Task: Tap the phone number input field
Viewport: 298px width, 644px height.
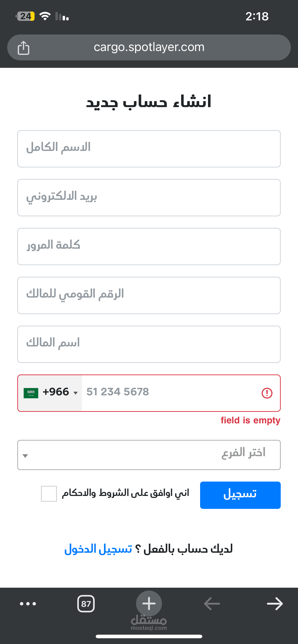Action: point(170,393)
